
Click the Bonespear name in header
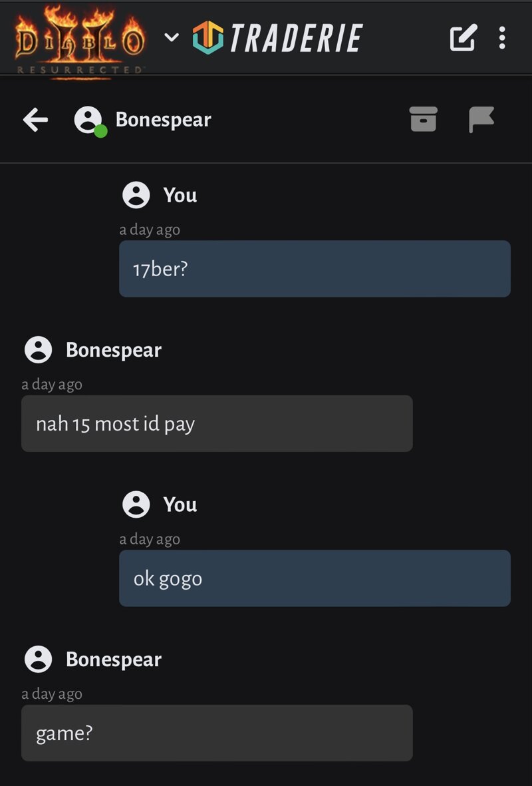click(164, 119)
